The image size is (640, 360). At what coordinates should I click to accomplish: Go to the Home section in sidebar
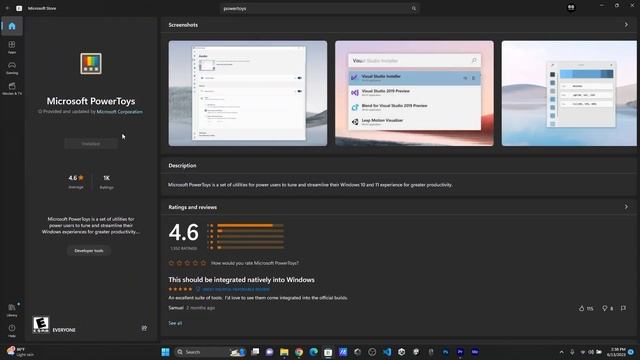pos(12,26)
